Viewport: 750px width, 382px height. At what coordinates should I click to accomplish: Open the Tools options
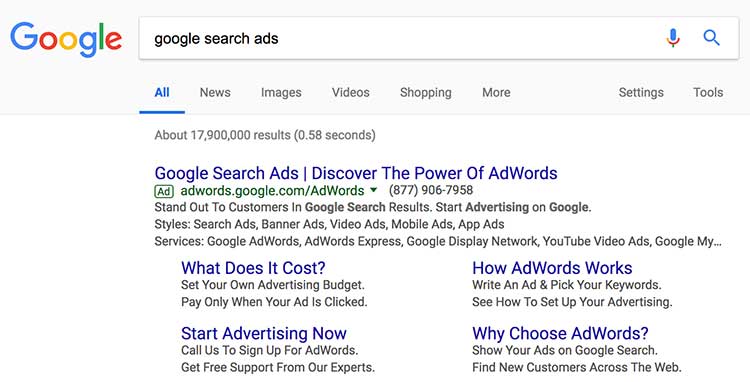[708, 92]
